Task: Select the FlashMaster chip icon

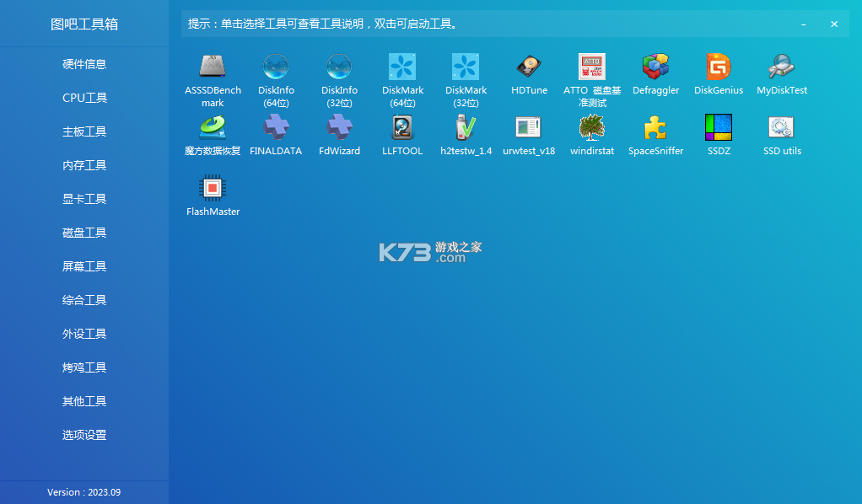Action: coord(213,188)
